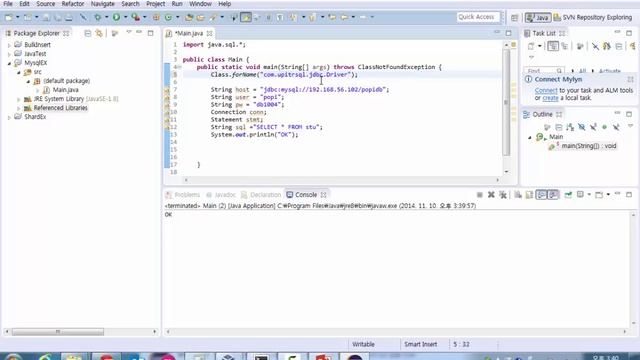Collapse the MysqlEX project
Viewport: 640px width, 360px height.
point(9,63)
